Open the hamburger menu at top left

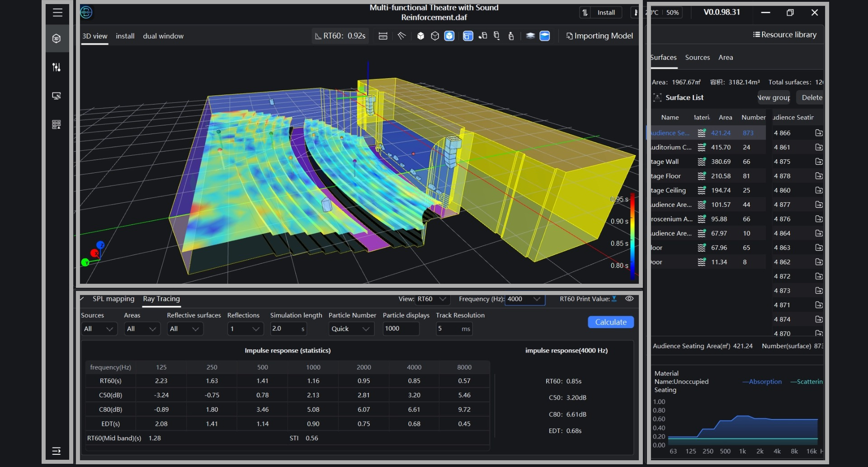click(x=57, y=13)
